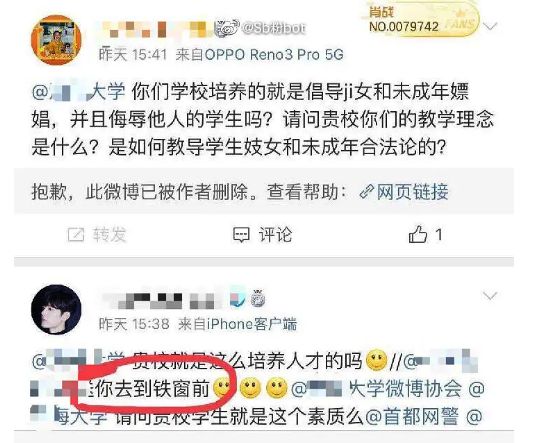Tap the blue check icon beside second username
The height and width of the screenshot is (443, 535).
point(237,298)
